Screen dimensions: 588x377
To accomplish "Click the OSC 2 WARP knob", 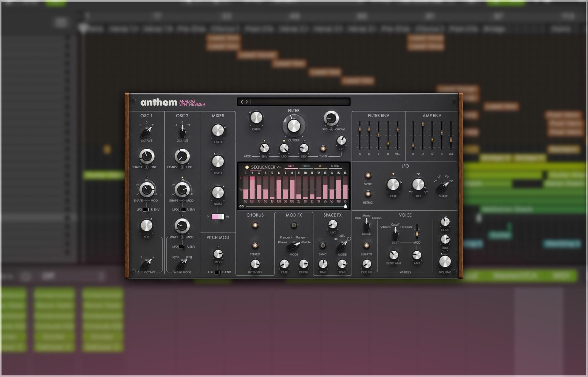I will [x=182, y=226].
